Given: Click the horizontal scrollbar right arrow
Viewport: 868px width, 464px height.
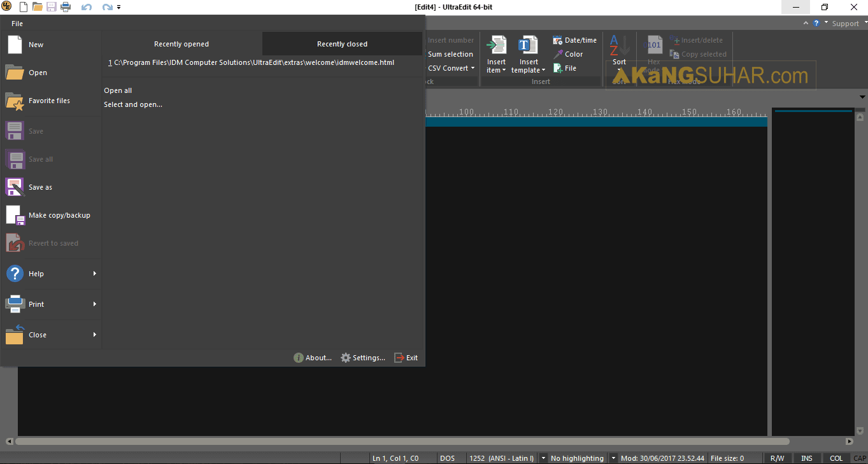Looking at the screenshot, I should pyautogui.click(x=850, y=441).
